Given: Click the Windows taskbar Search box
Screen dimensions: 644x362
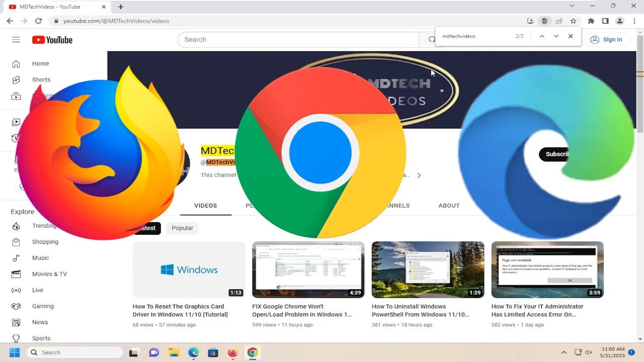Looking at the screenshot, I should (x=74, y=352).
